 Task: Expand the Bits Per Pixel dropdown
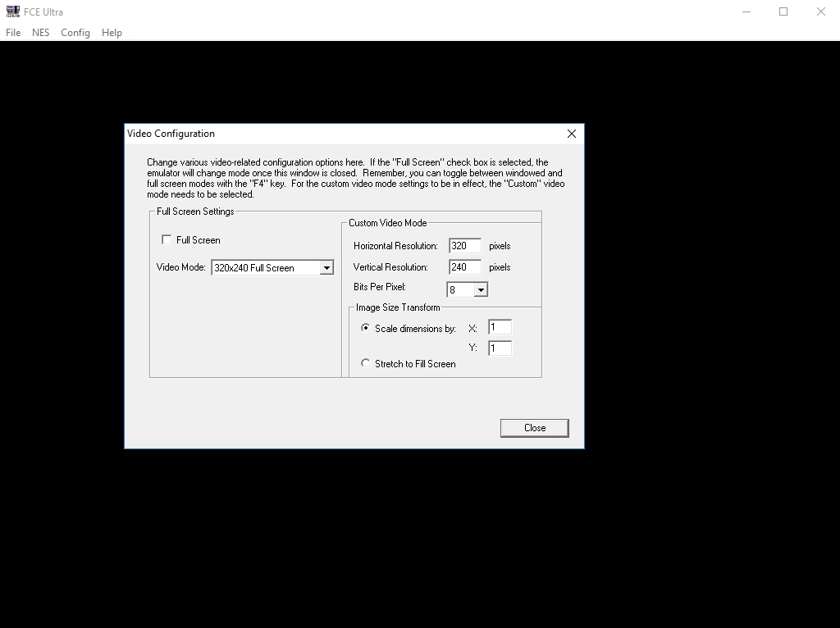click(481, 289)
